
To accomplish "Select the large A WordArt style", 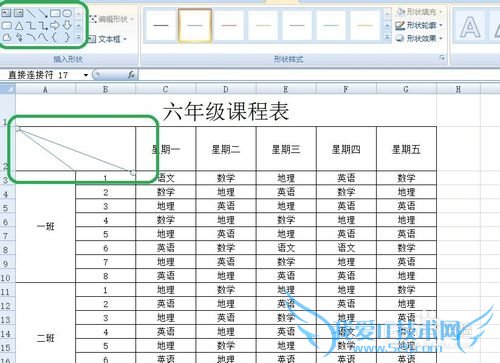I will click(x=470, y=27).
